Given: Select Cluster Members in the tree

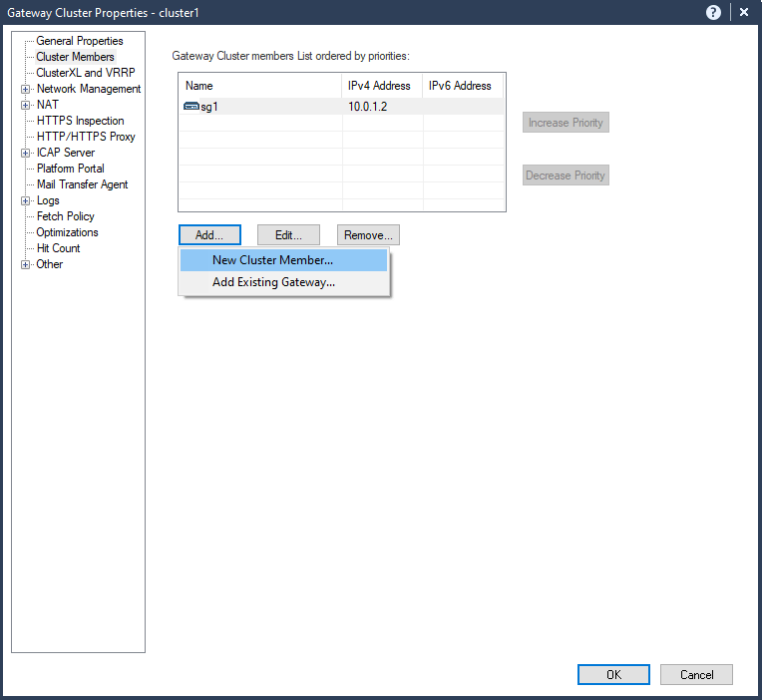Looking at the screenshot, I should tap(76, 57).
